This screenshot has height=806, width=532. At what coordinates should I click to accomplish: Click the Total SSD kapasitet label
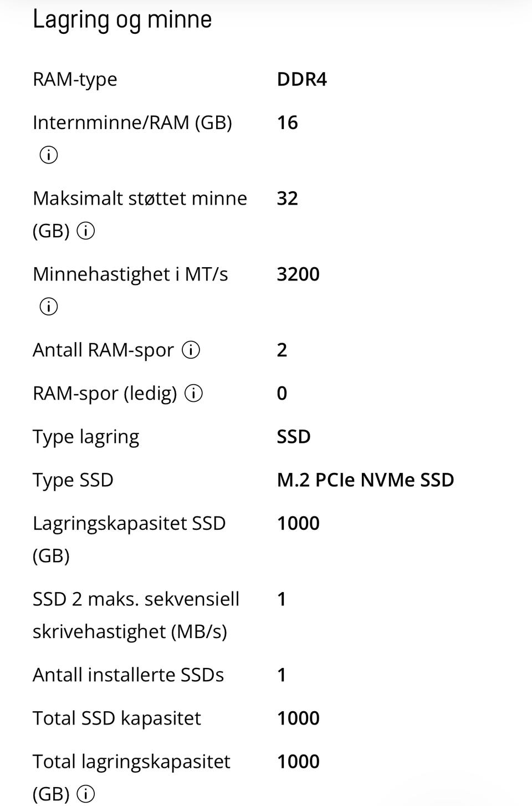click(117, 718)
